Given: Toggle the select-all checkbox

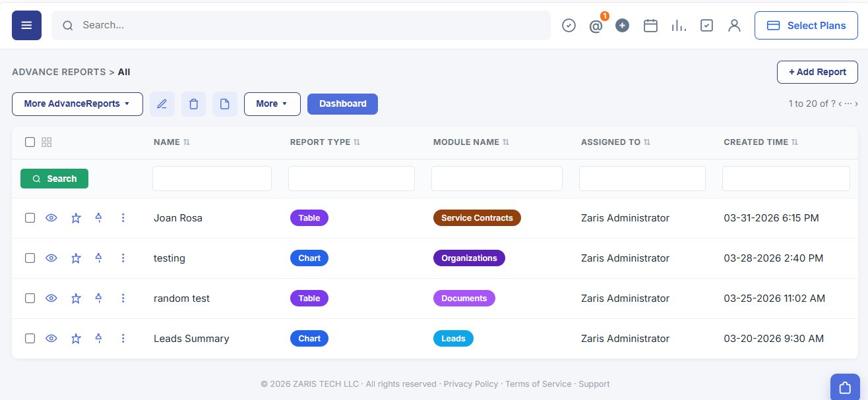Looking at the screenshot, I should coord(30,142).
